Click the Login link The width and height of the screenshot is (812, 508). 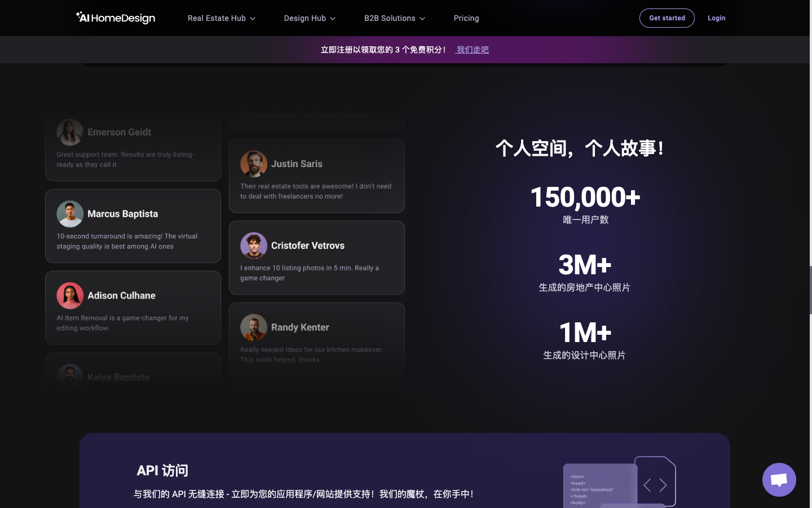[717, 18]
